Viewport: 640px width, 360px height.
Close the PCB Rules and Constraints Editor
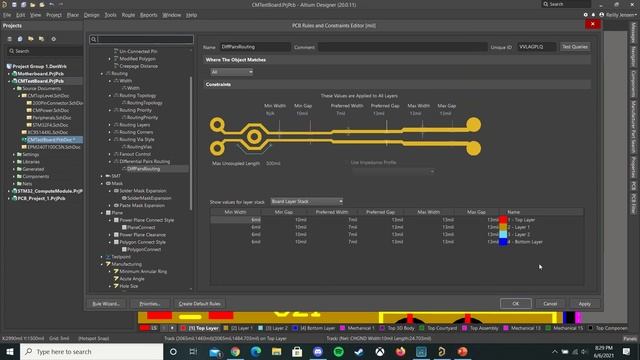tap(592, 24)
